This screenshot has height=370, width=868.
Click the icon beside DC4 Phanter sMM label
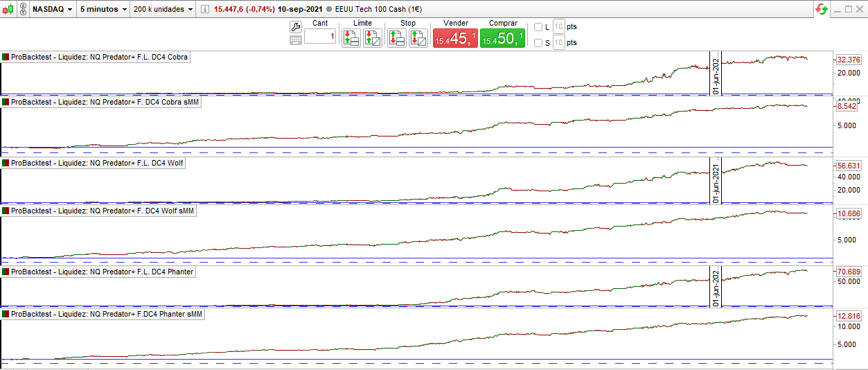tap(6, 315)
